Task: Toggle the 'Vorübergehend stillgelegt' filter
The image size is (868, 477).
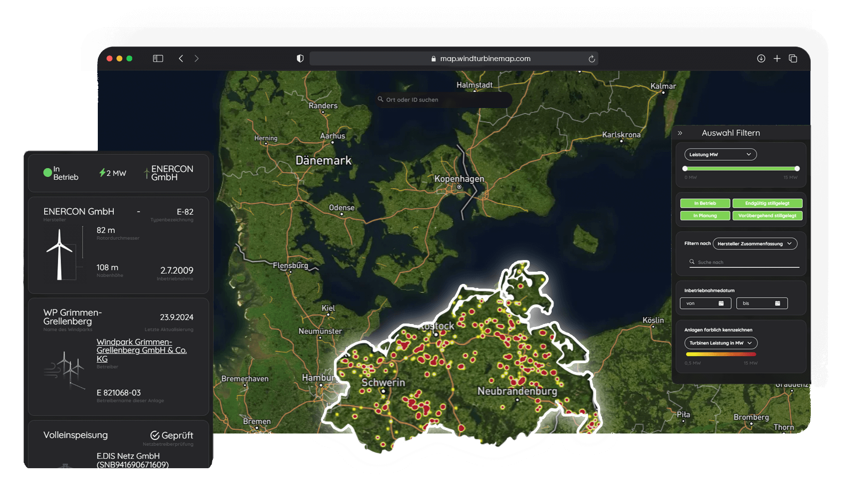Action: (x=767, y=216)
